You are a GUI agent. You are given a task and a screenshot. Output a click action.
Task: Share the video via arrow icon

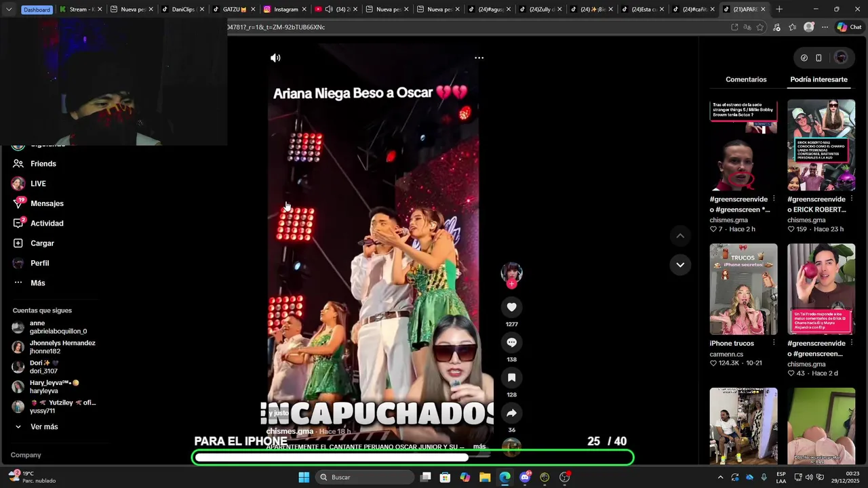(511, 413)
